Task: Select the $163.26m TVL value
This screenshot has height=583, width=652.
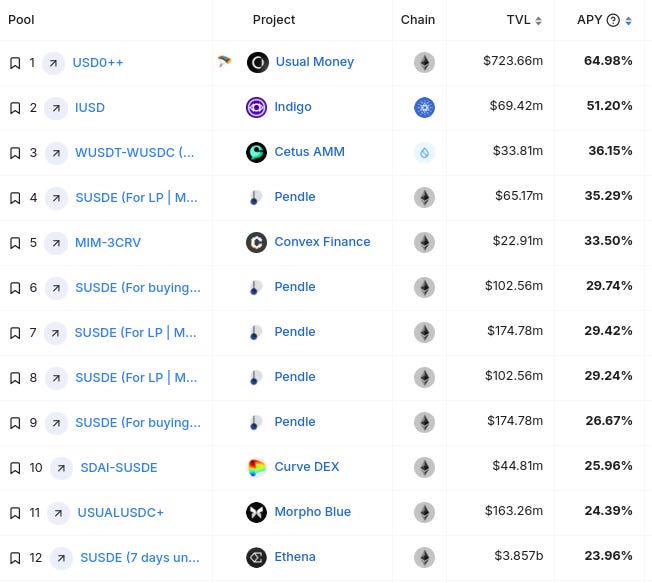Action: (x=514, y=511)
